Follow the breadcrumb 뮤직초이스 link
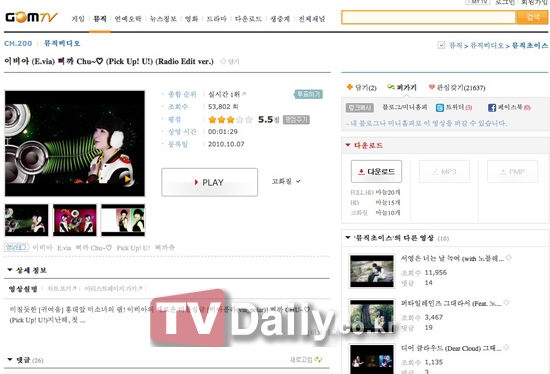550x374 pixels. point(530,46)
